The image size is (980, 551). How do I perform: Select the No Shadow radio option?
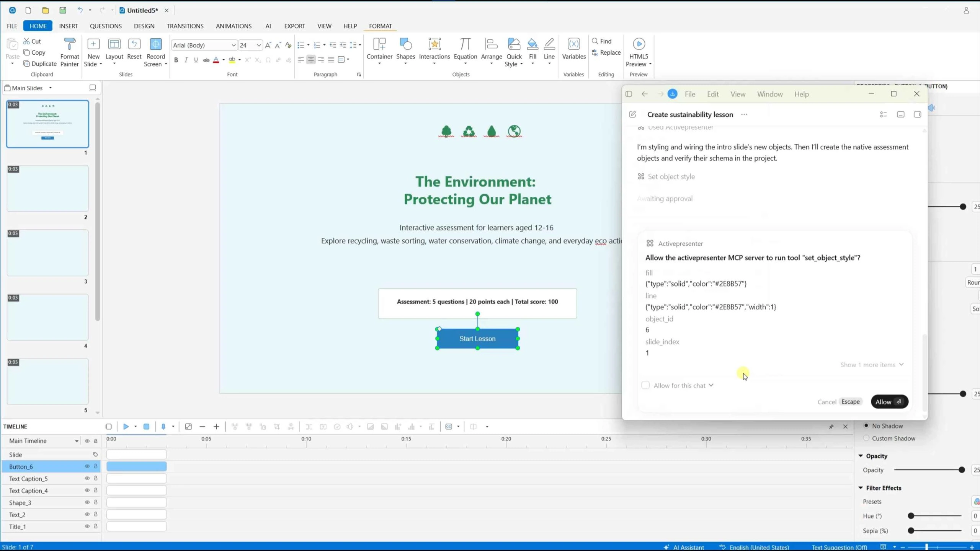point(866,425)
